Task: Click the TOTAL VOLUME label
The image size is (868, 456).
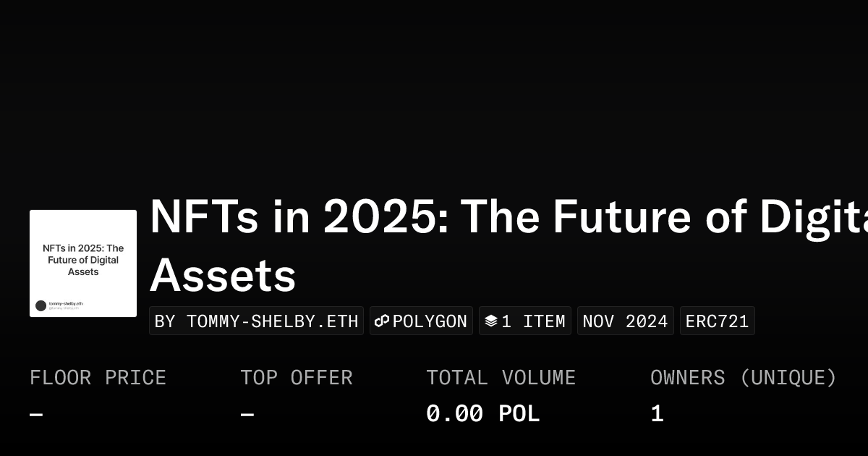Action: [501, 378]
